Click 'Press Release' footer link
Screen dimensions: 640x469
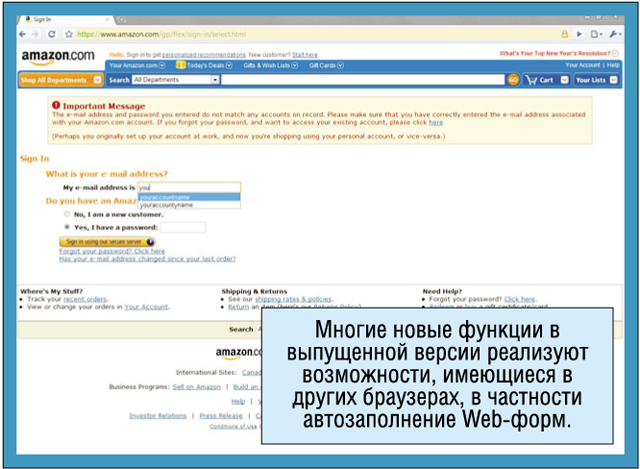tap(221, 416)
